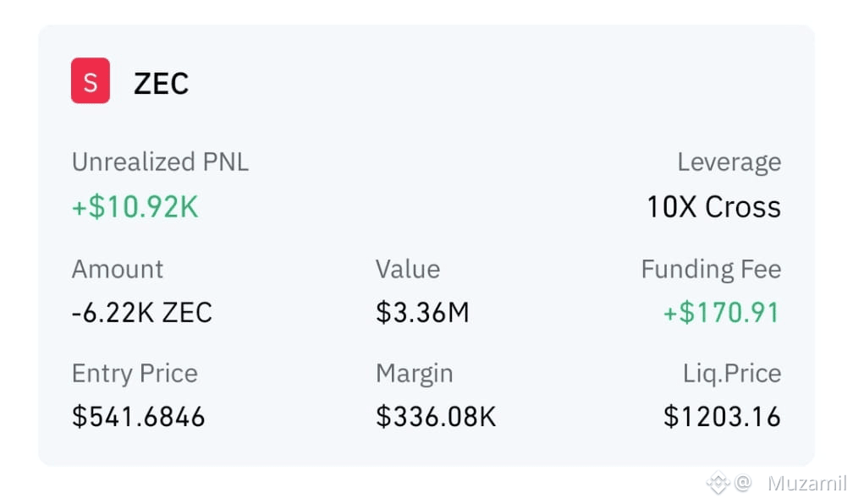Select the $336.08K margin value
This screenshot has width=853, height=504.
436,417
